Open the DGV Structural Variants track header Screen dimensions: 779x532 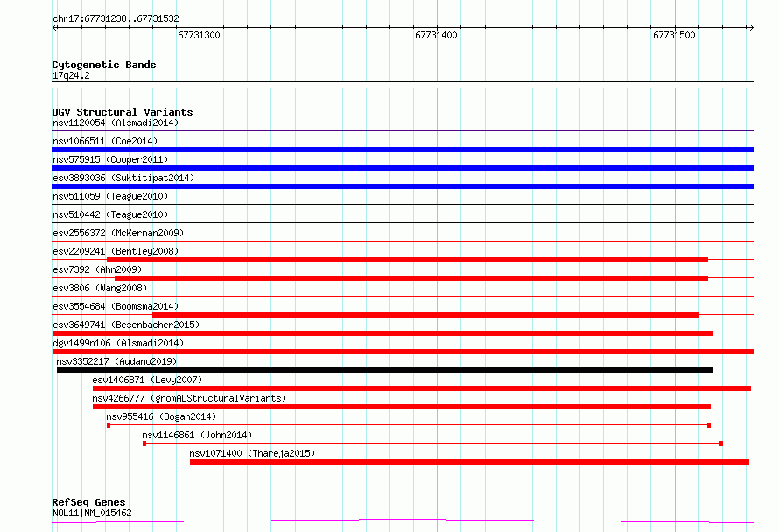(123, 112)
